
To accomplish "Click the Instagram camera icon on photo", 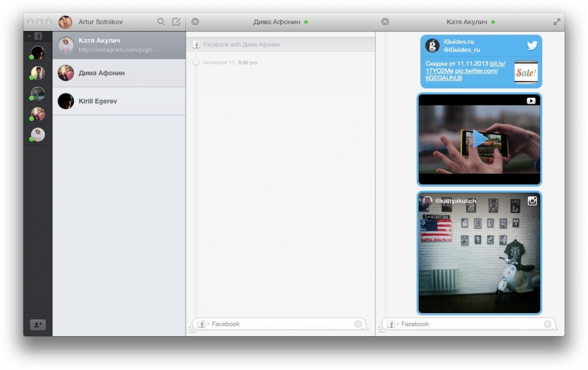I will click(532, 201).
